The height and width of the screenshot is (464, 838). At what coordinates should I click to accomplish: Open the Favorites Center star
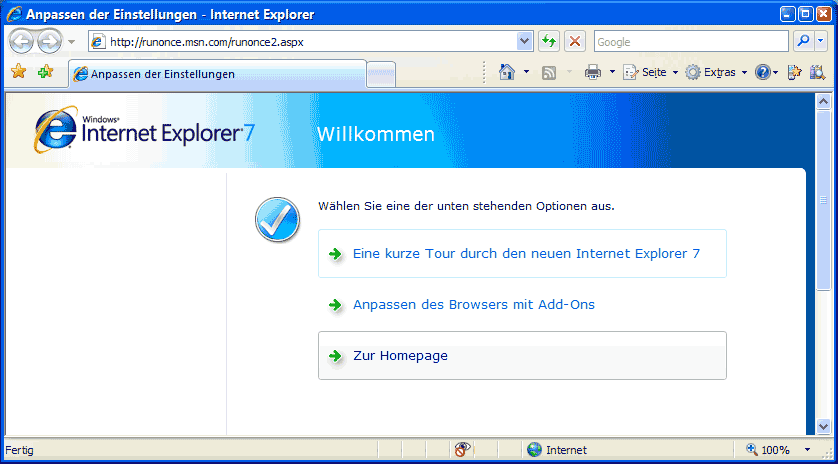click(19, 71)
